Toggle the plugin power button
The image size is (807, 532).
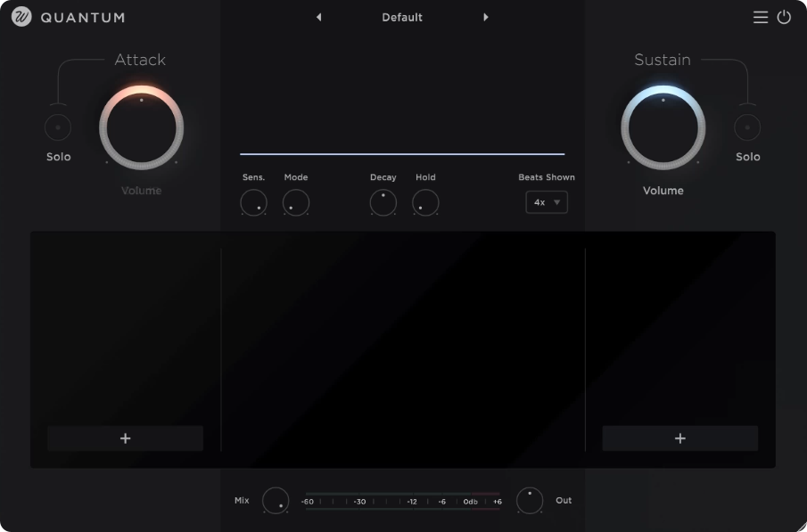click(x=784, y=17)
